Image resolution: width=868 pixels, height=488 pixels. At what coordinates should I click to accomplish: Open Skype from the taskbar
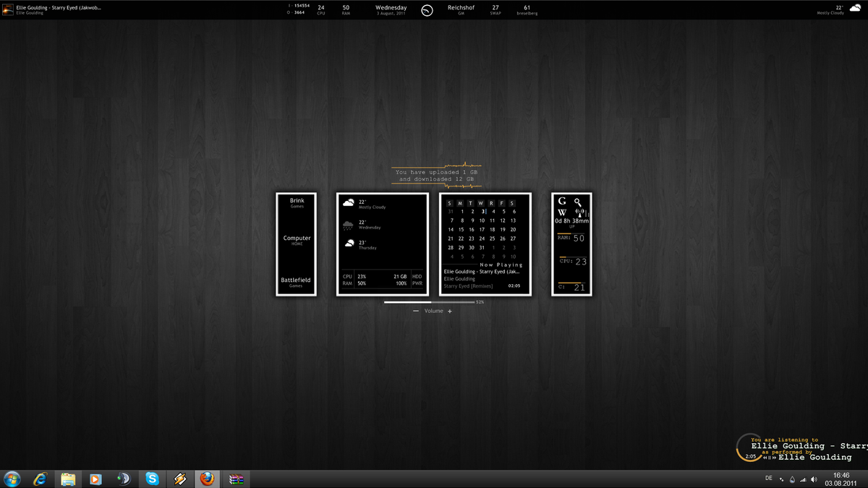tap(152, 479)
